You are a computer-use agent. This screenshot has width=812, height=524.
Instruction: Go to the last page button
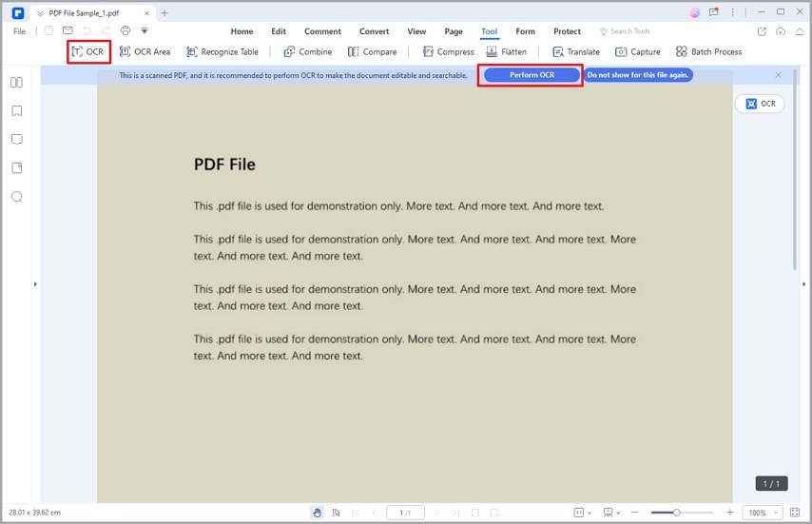(455, 513)
